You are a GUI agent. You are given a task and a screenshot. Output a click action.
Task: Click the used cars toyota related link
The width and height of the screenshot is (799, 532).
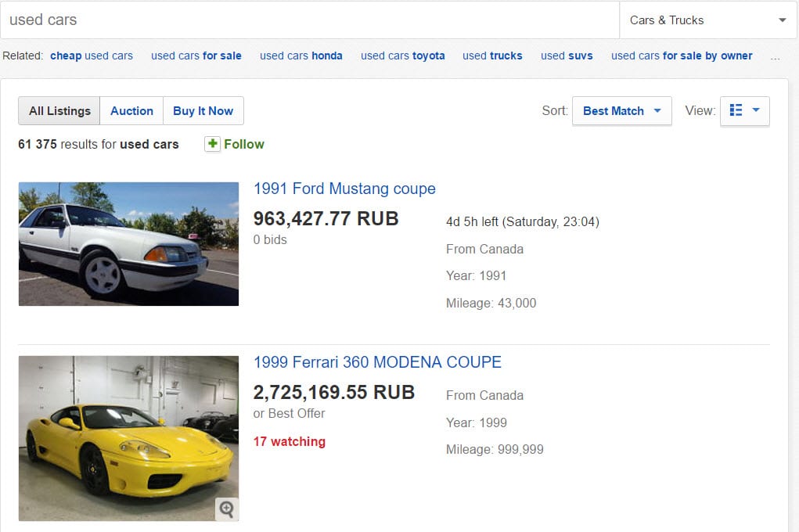tap(402, 56)
